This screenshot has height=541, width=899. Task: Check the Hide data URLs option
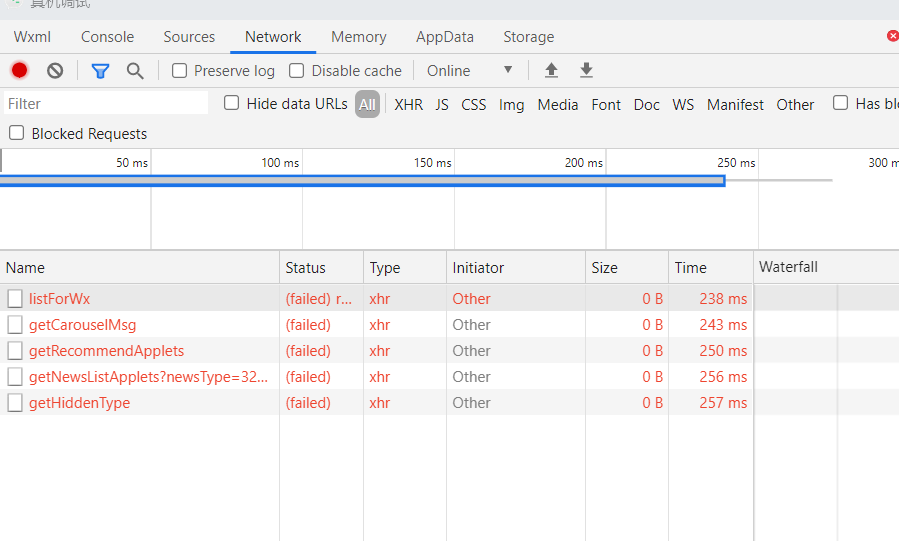tap(232, 103)
